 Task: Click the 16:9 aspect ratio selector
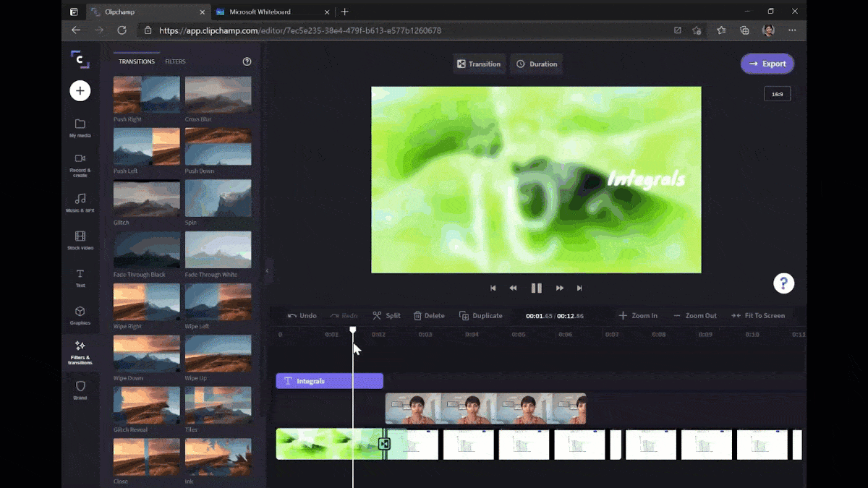pyautogui.click(x=777, y=94)
